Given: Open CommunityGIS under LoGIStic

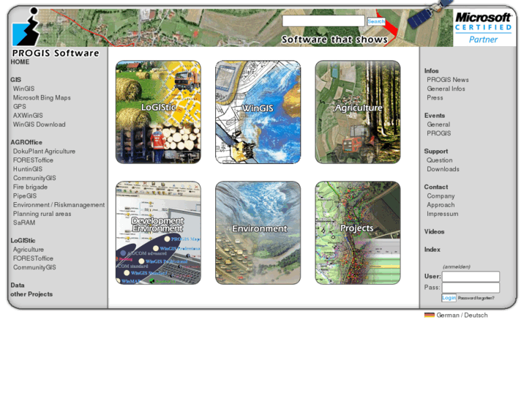Looking at the screenshot, I should pos(34,267).
